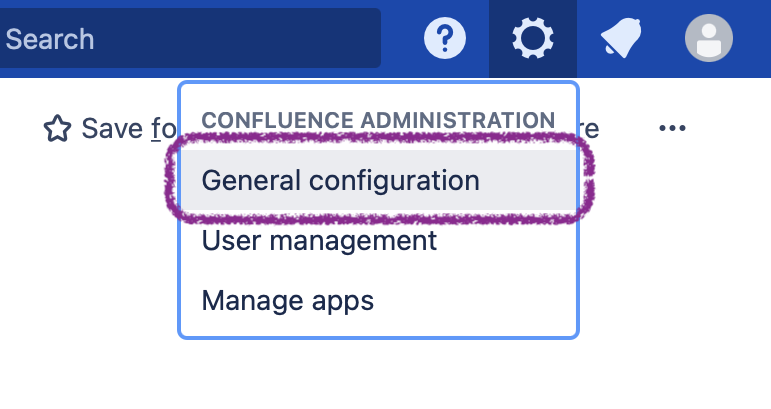Expand the ellipsis page actions dropdown
Screen dimensions: 771x409
[672, 128]
